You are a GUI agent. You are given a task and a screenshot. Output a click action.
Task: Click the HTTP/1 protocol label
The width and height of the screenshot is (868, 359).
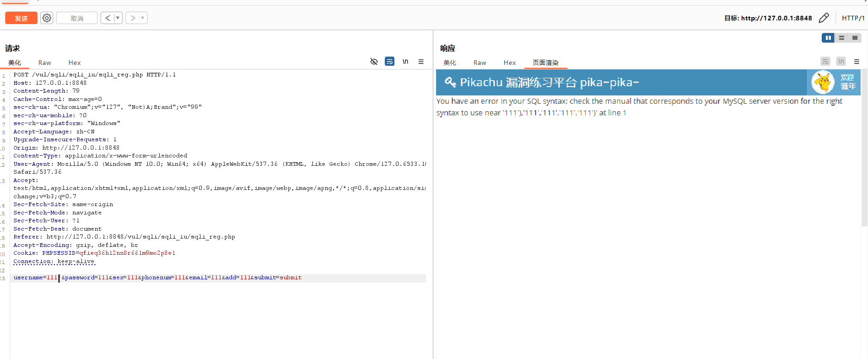tap(853, 18)
